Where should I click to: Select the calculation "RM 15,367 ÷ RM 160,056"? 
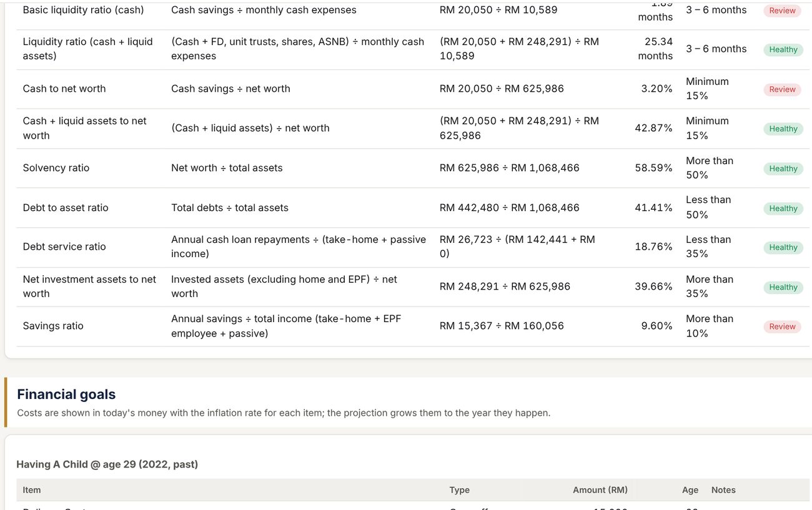[x=502, y=326]
